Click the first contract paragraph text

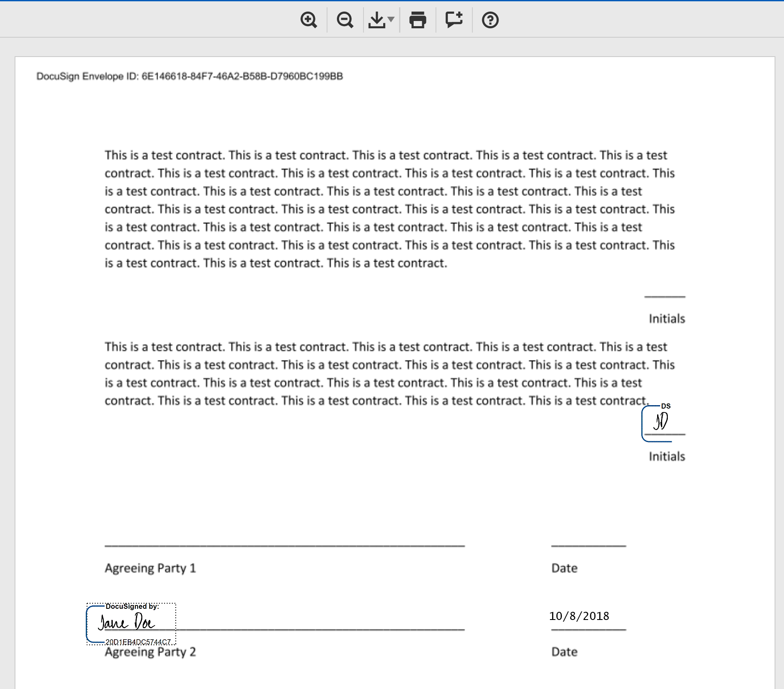(x=390, y=209)
